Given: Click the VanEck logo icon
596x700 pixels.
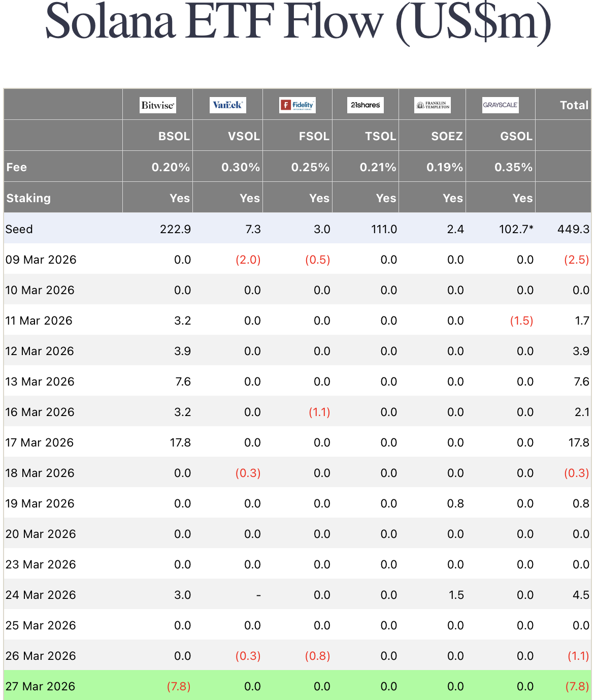Looking at the screenshot, I should (227, 105).
